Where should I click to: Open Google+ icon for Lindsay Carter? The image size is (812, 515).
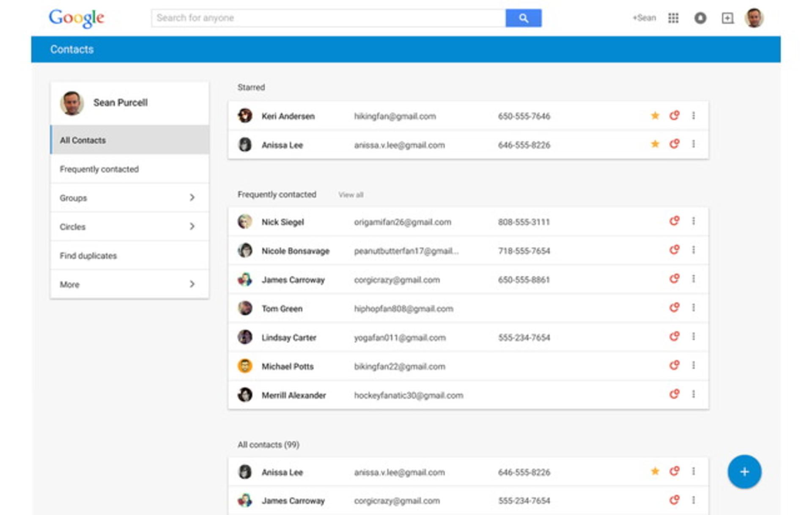point(675,336)
